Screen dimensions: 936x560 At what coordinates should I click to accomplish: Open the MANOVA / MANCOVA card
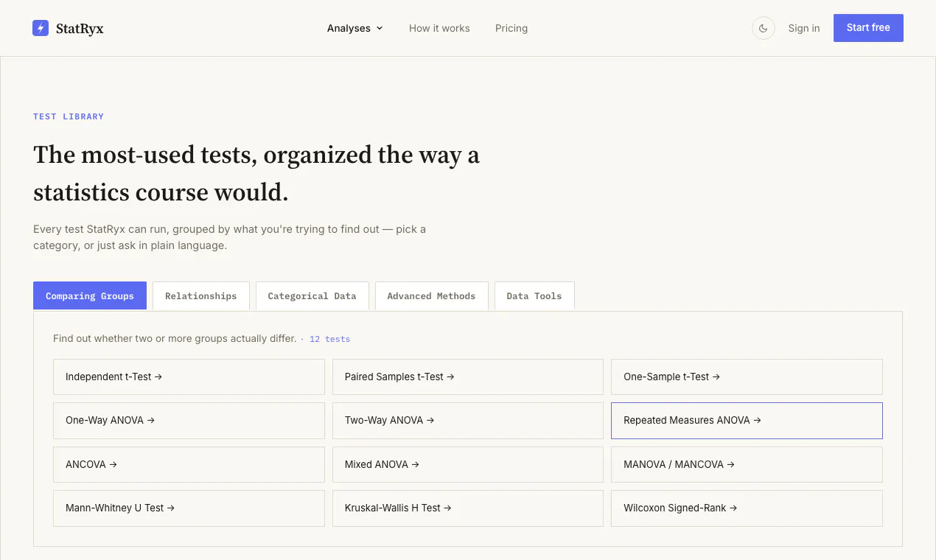point(747,464)
